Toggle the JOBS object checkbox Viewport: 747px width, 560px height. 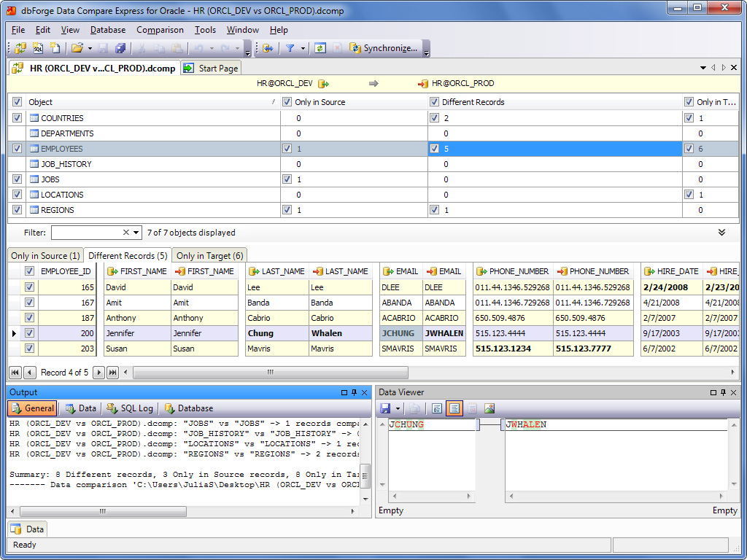[x=18, y=179]
